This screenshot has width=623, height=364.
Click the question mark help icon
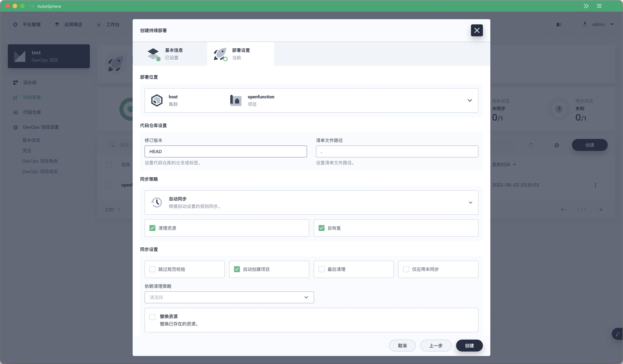coord(559,109)
